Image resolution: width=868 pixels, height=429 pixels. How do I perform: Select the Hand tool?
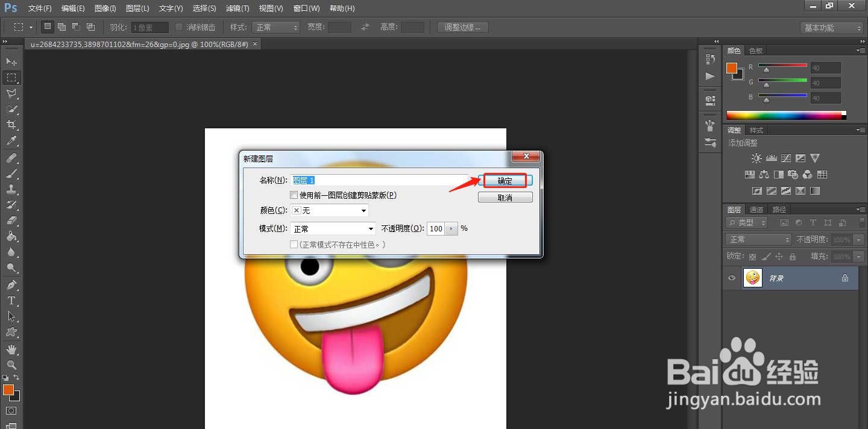pyautogui.click(x=11, y=349)
